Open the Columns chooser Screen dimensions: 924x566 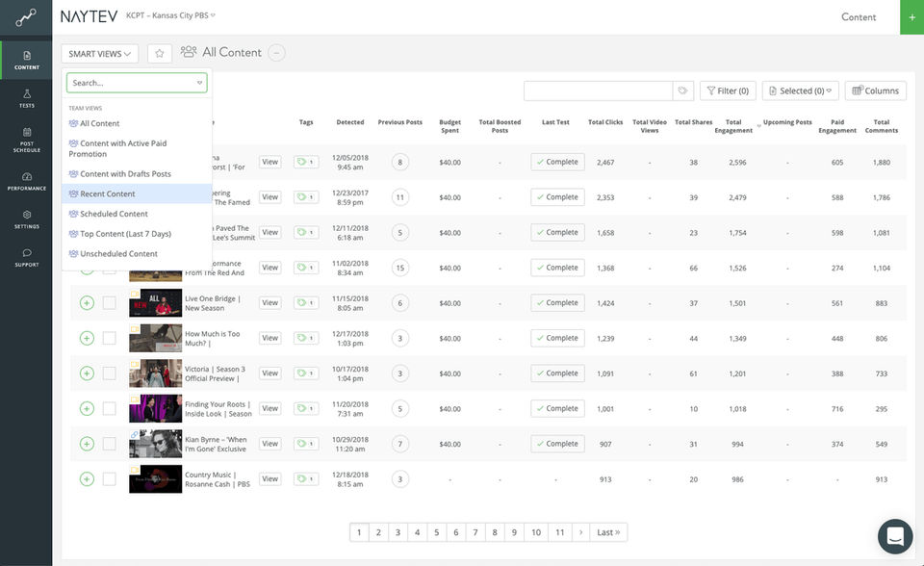tap(876, 90)
